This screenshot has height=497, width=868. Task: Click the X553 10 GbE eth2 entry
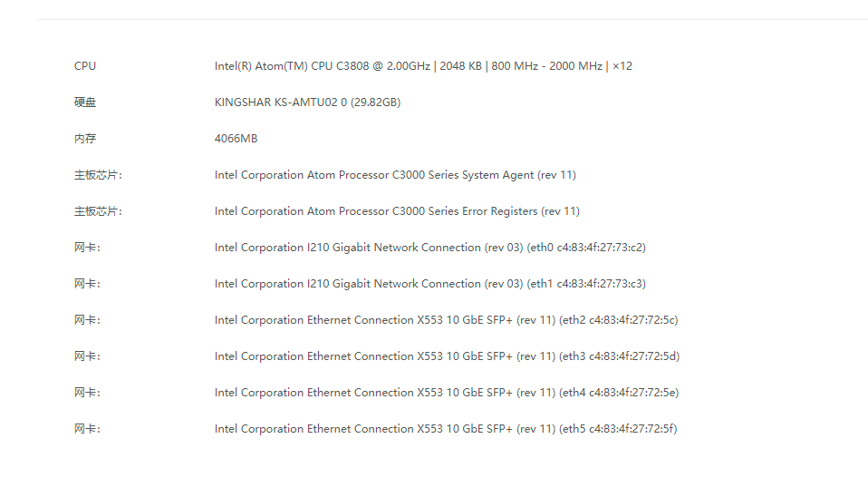[446, 320]
